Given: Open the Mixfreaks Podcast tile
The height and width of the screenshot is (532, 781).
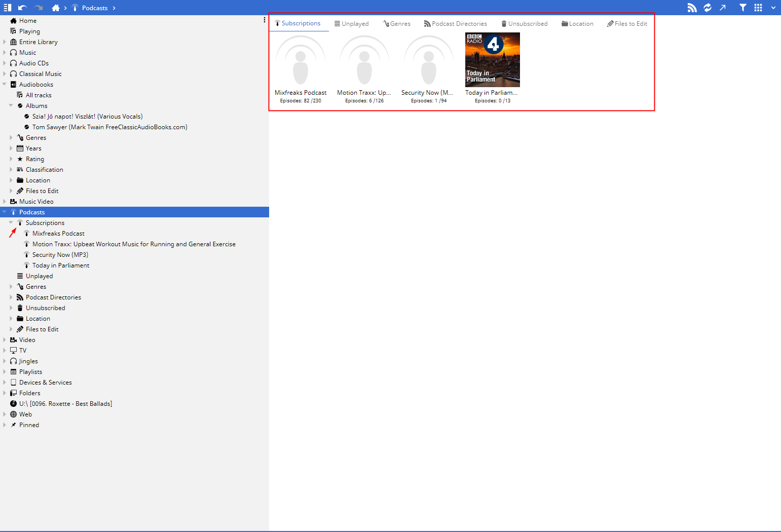Looking at the screenshot, I should 301,61.
